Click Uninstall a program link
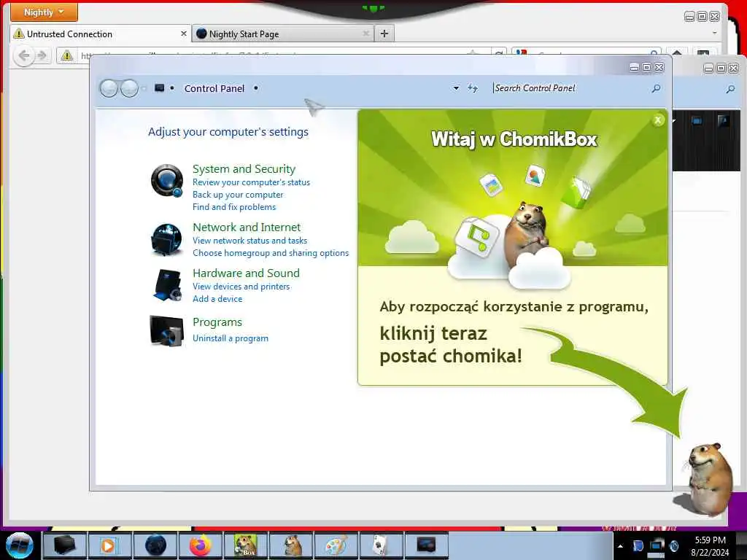The height and width of the screenshot is (560, 747). [x=230, y=338]
